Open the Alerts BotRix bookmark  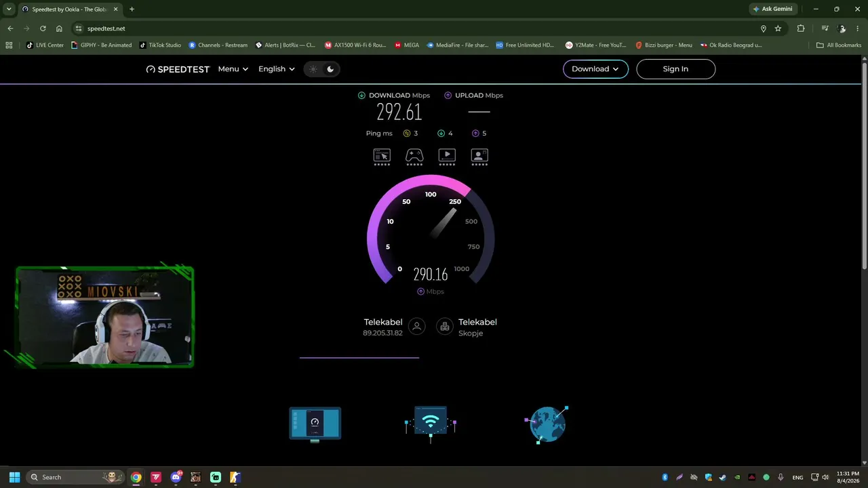pyautogui.click(x=285, y=45)
